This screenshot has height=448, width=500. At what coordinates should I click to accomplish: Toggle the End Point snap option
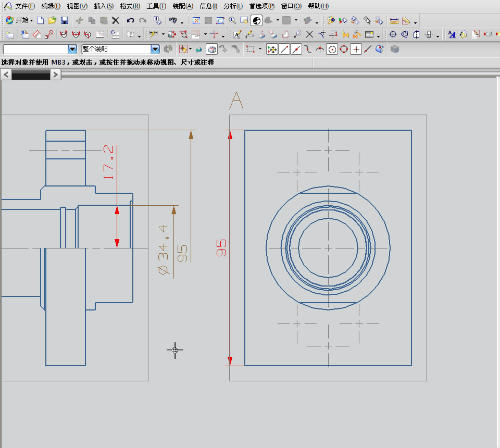(284, 49)
